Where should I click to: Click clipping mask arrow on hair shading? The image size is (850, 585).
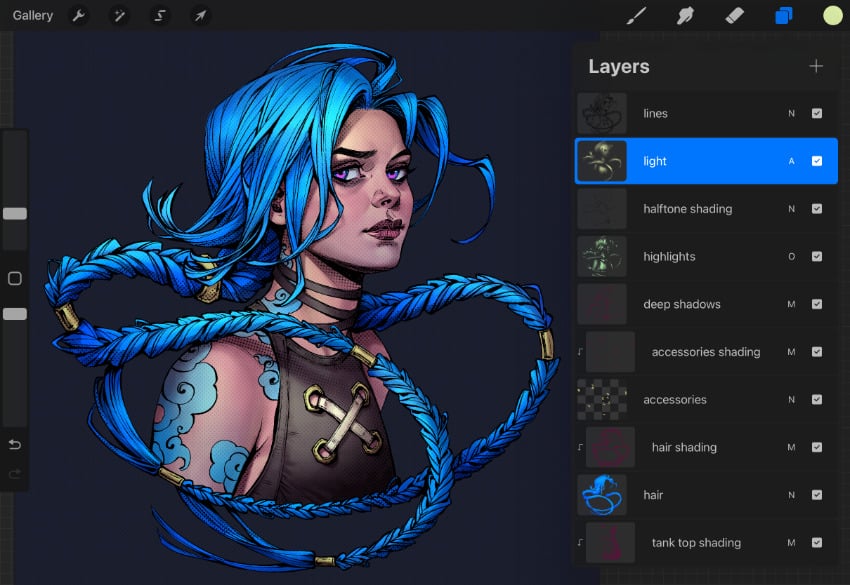[x=580, y=447]
